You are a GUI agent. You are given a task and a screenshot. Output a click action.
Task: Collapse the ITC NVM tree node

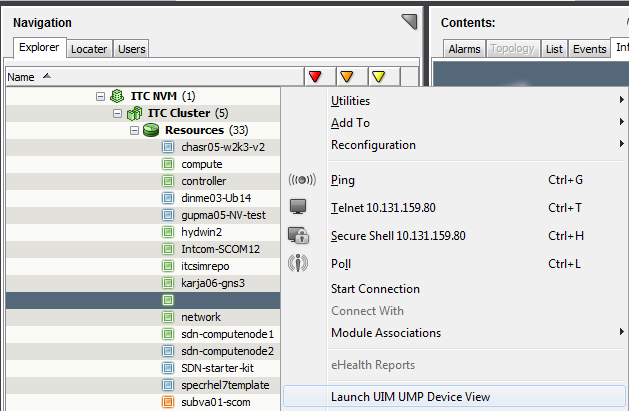click(100, 97)
